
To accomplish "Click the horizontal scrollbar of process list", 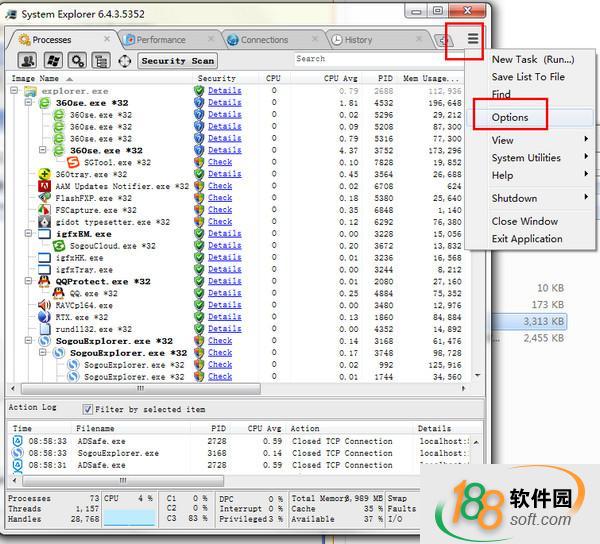I will [x=200, y=387].
